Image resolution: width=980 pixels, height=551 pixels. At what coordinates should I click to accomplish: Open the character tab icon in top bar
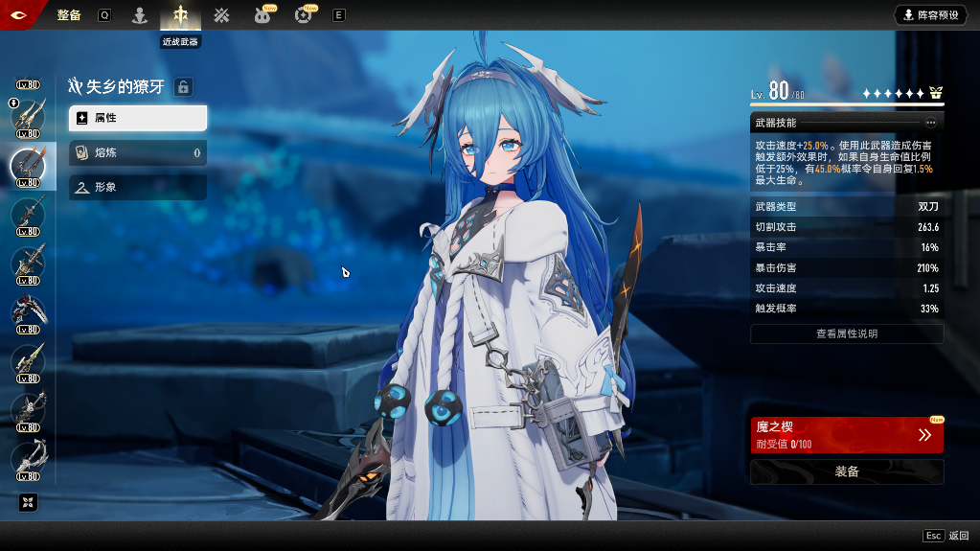point(140,15)
